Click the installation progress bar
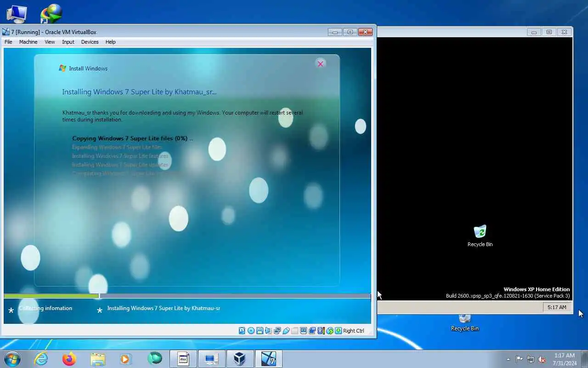 click(x=187, y=296)
